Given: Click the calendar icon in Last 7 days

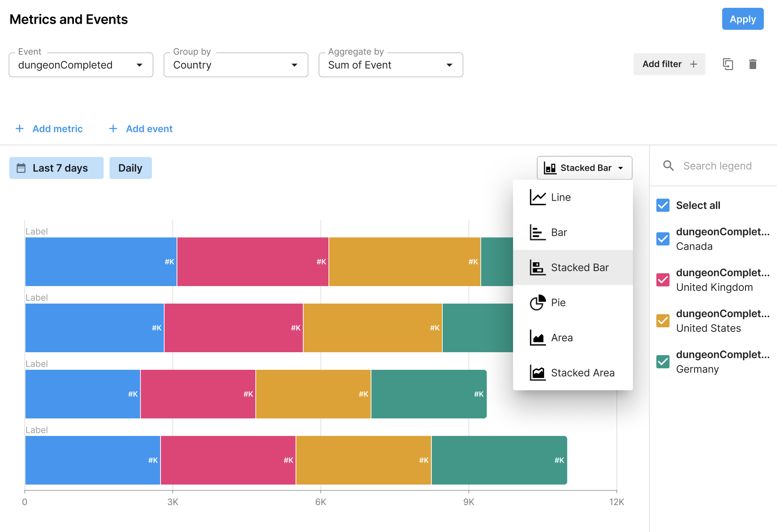Looking at the screenshot, I should point(21,168).
